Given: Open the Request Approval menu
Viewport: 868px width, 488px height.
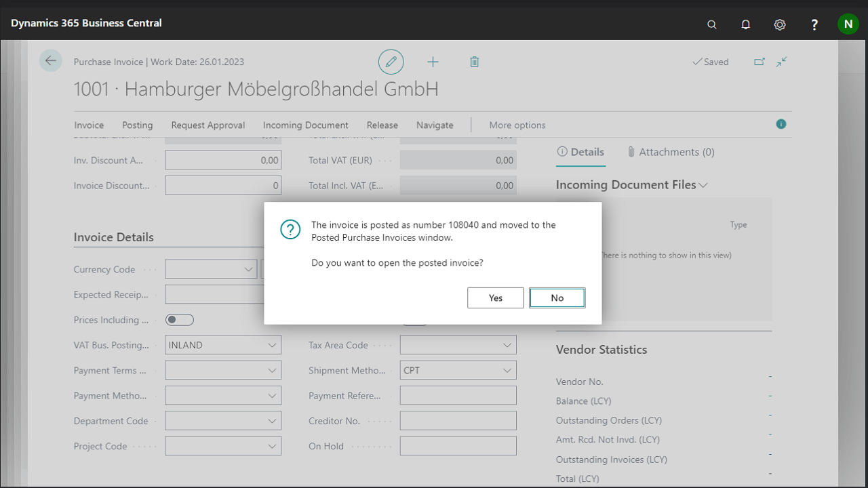Looking at the screenshot, I should tap(208, 125).
